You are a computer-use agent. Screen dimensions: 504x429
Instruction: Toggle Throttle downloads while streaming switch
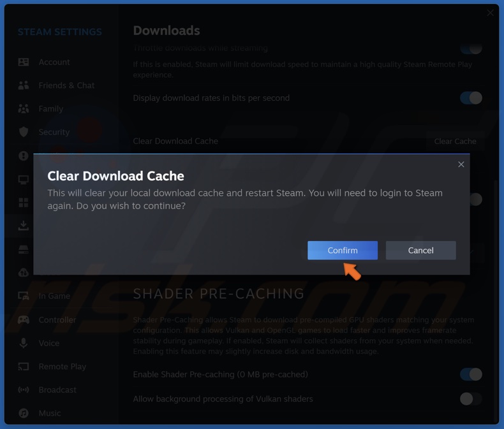click(471, 49)
